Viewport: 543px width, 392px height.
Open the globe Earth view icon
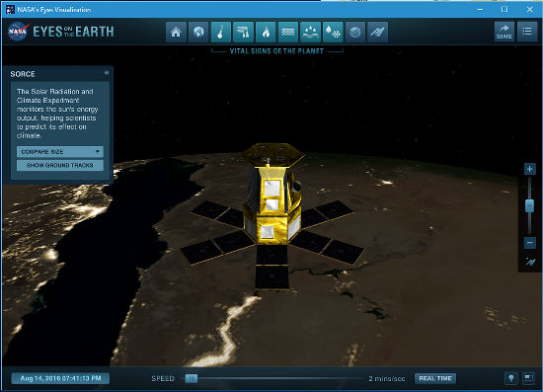198,33
